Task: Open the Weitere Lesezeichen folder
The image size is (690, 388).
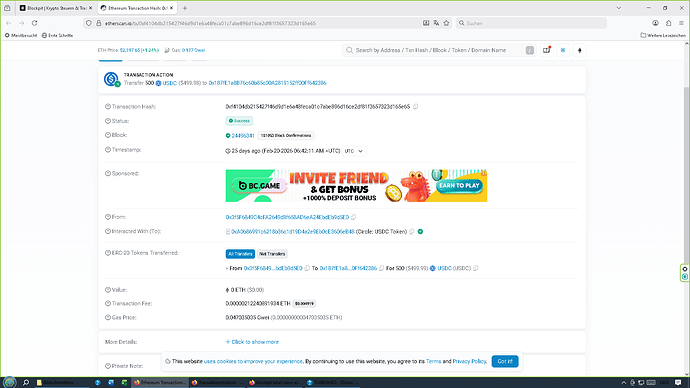Action: click(663, 35)
